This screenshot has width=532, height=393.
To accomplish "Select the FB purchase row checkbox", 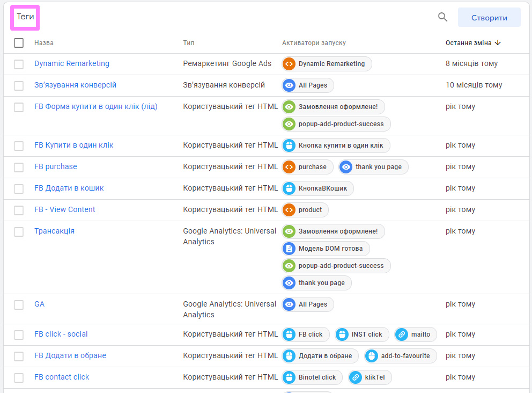I will [19, 168].
